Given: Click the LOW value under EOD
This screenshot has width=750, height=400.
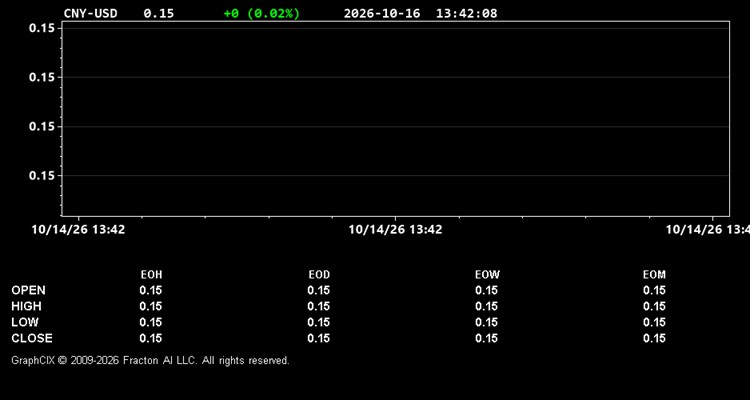Looking at the screenshot, I should coord(319,322).
